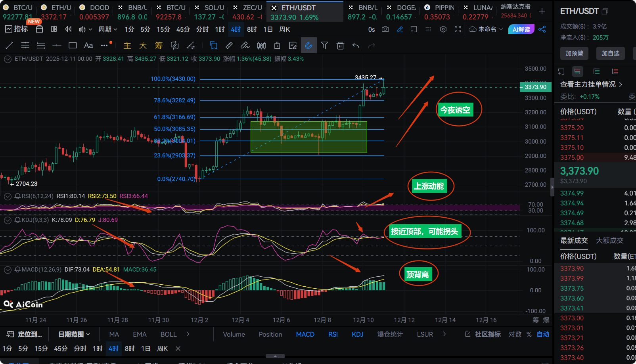Collapse the RSI indicator panel

(x=8, y=196)
